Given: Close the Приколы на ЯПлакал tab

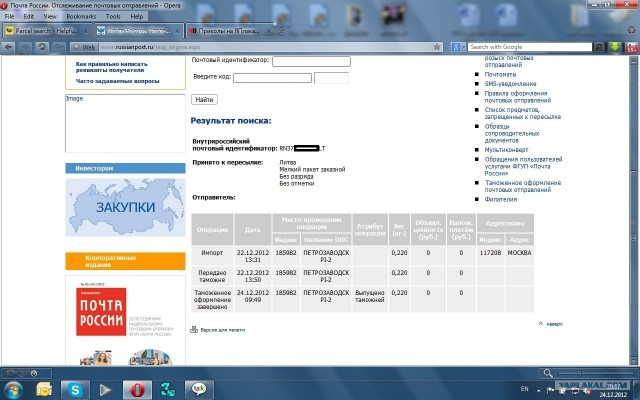Looking at the screenshot, I should click(269, 31).
